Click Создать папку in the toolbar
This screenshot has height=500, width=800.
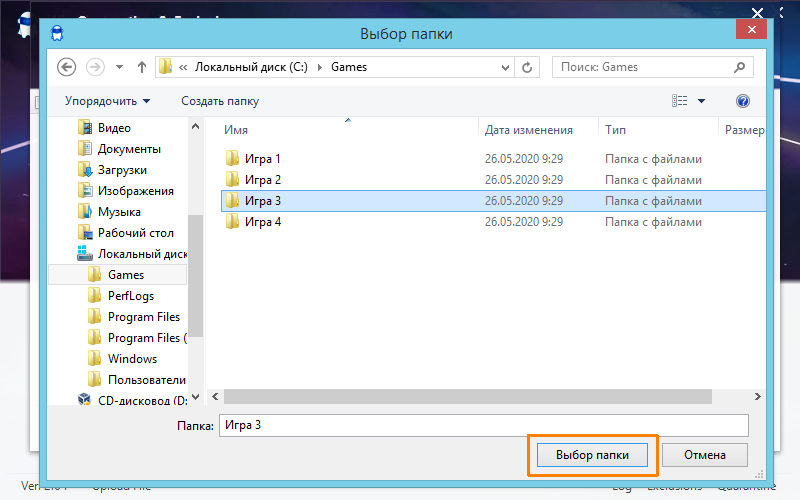(x=220, y=101)
